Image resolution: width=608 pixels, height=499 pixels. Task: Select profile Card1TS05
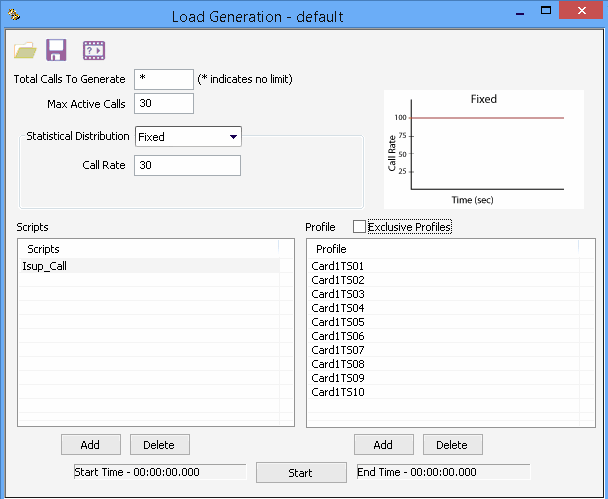(445, 322)
